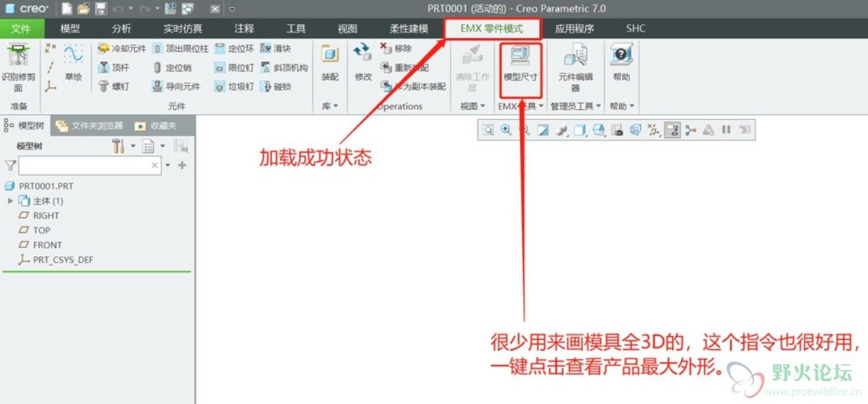
Task: Open model tree settings hammer dropdown
Action: point(123,146)
